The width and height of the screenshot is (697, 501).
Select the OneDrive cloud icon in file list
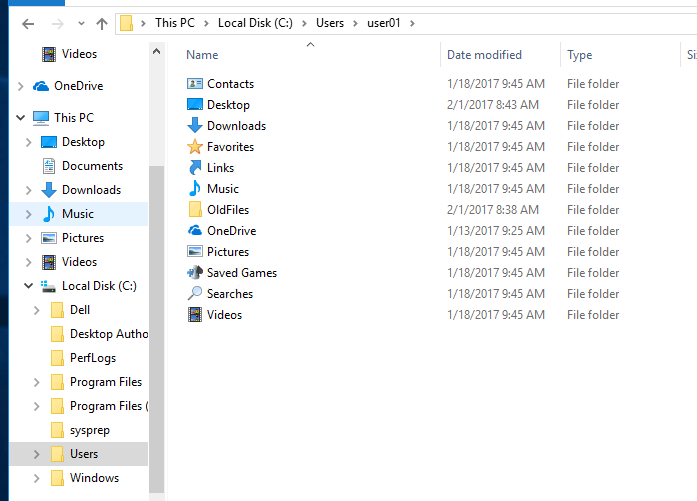click(x=195, y=230)
